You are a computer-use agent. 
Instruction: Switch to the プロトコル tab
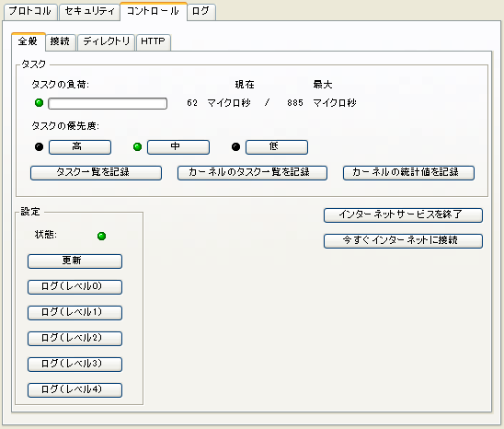point(30,12)
